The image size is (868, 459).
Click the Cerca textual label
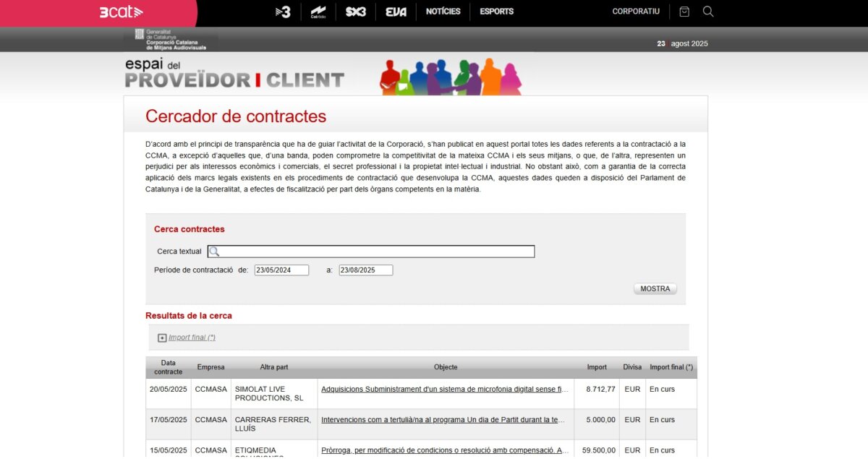pos(179,252)
